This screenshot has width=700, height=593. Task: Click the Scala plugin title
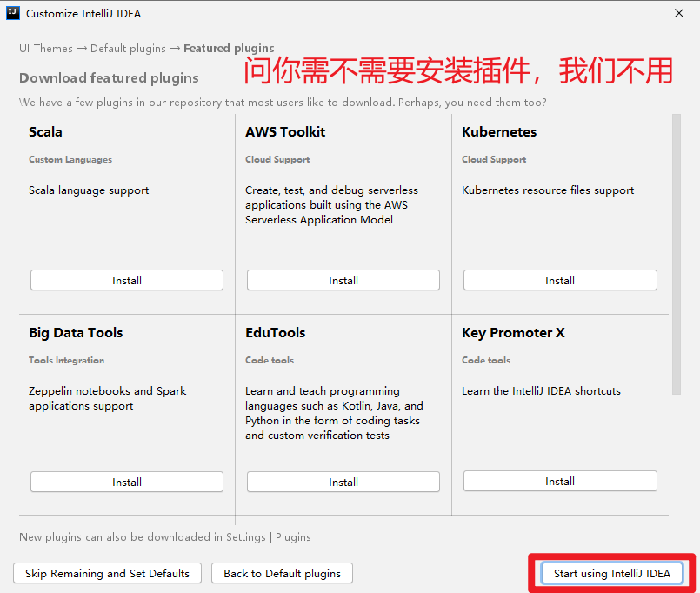pyautogui.click(x=45, y=131)
